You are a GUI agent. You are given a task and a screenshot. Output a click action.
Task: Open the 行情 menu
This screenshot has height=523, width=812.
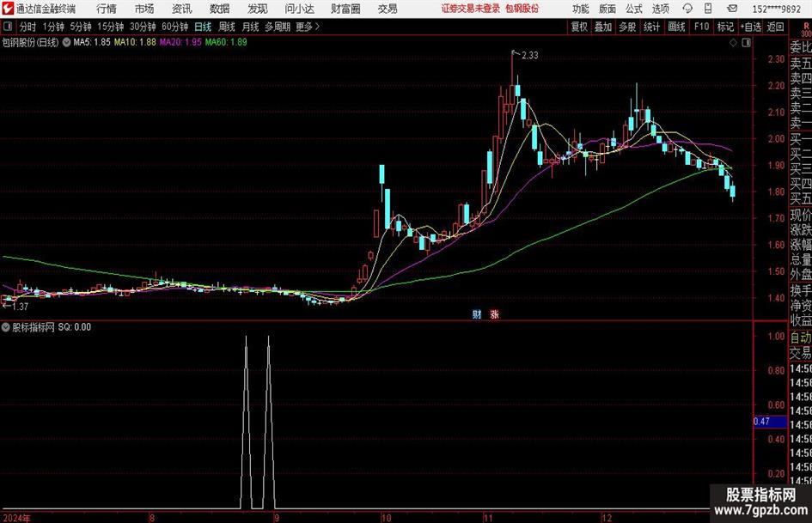coord(107,9)
